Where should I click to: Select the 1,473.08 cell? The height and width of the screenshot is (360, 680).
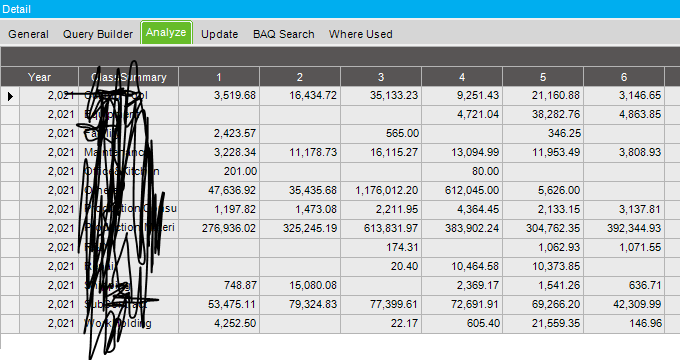[300, 209]
